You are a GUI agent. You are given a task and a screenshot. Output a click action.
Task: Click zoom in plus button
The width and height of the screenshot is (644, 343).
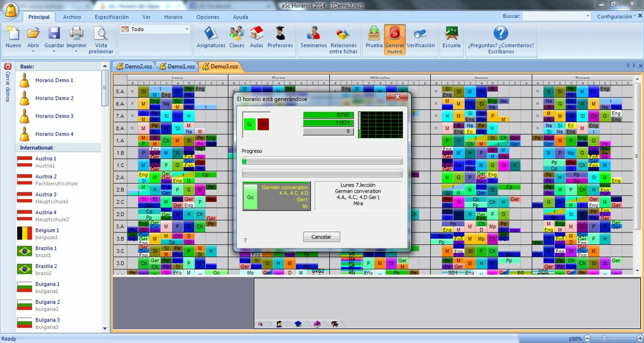click(x=639, y=338)
